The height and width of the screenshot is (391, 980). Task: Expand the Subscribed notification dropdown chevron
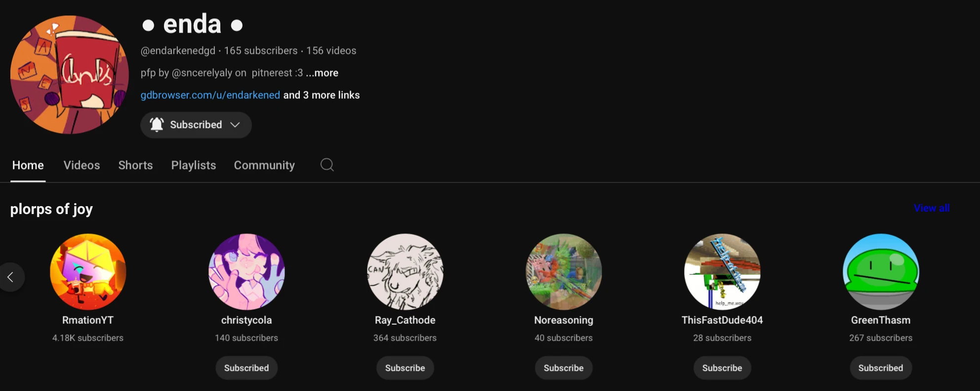[235, 125]
